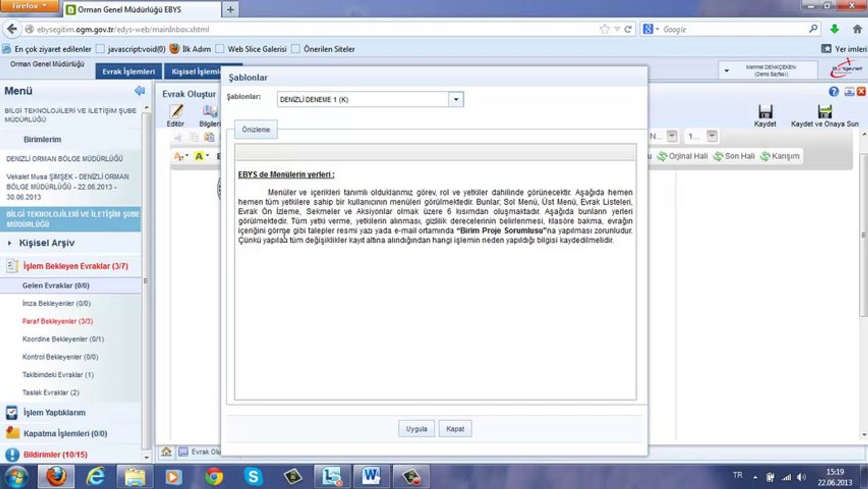This screenshot has height=489, width=868.
Task: Go to the Firefox home page icon
Action: (857, 29)
